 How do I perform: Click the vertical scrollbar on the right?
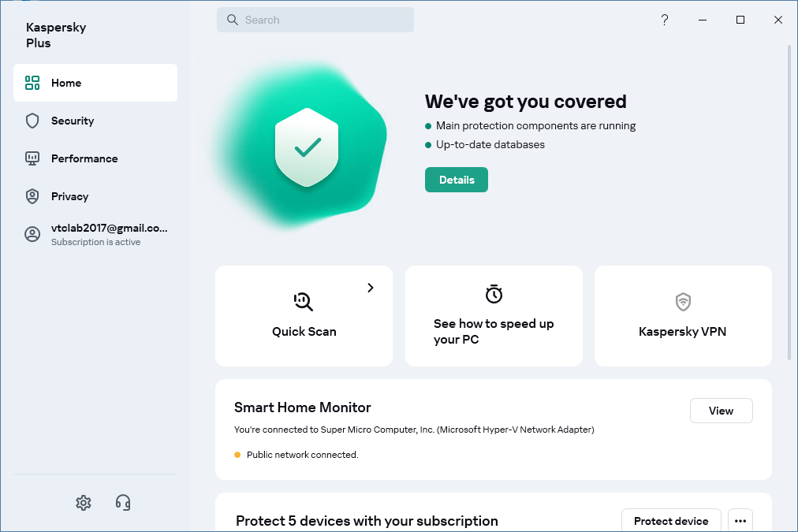pos(789,197)
